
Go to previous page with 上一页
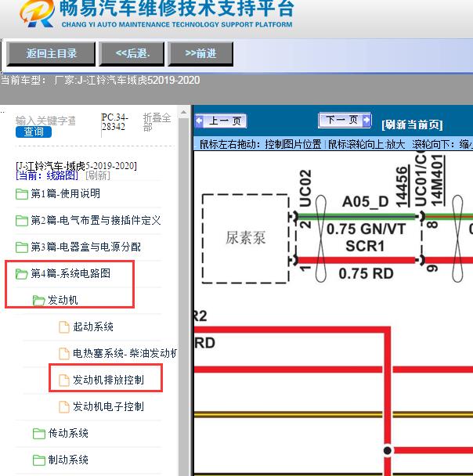(221, 121)
